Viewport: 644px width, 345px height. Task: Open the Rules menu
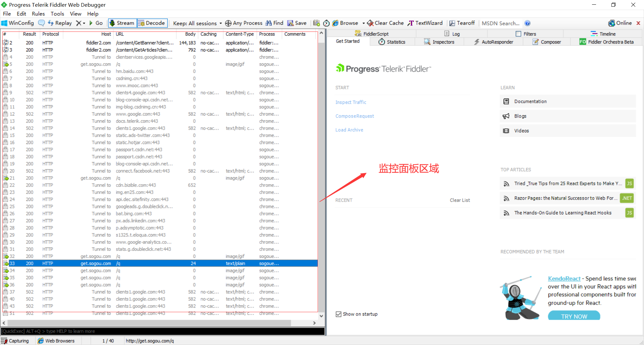(x=38, y=14)
